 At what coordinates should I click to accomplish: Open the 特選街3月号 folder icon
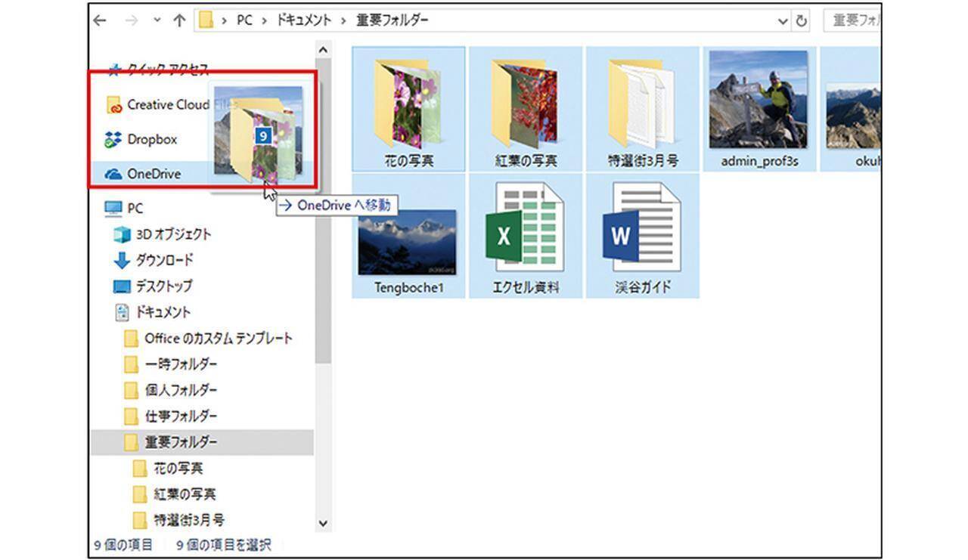[x=642, y=102]
